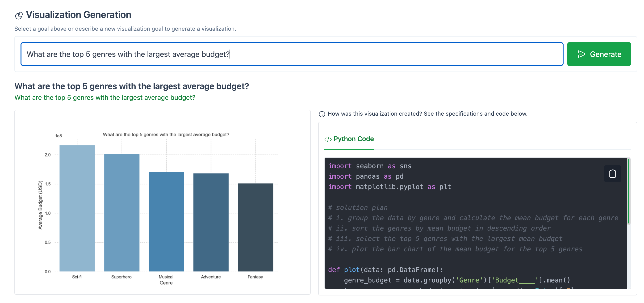The image size is (644, 303).
Task: Click the chart title inside the plot
Action: pos(166,135)
